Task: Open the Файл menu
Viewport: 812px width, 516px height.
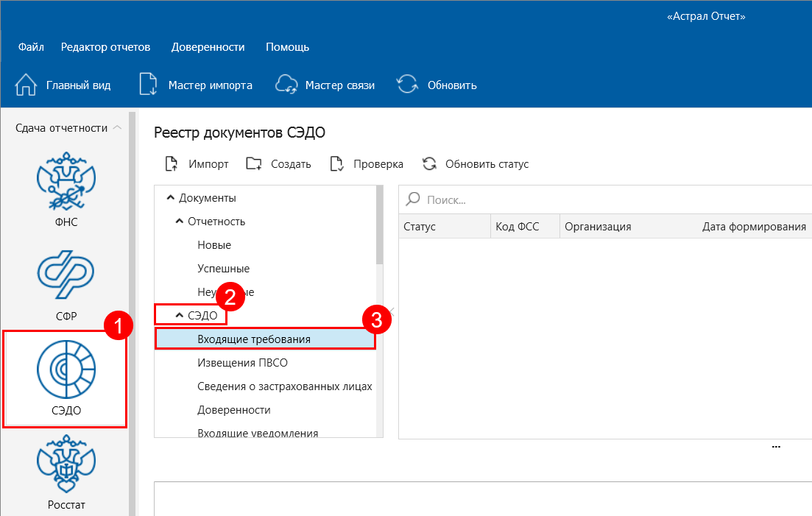Action: tap(31, 47)
